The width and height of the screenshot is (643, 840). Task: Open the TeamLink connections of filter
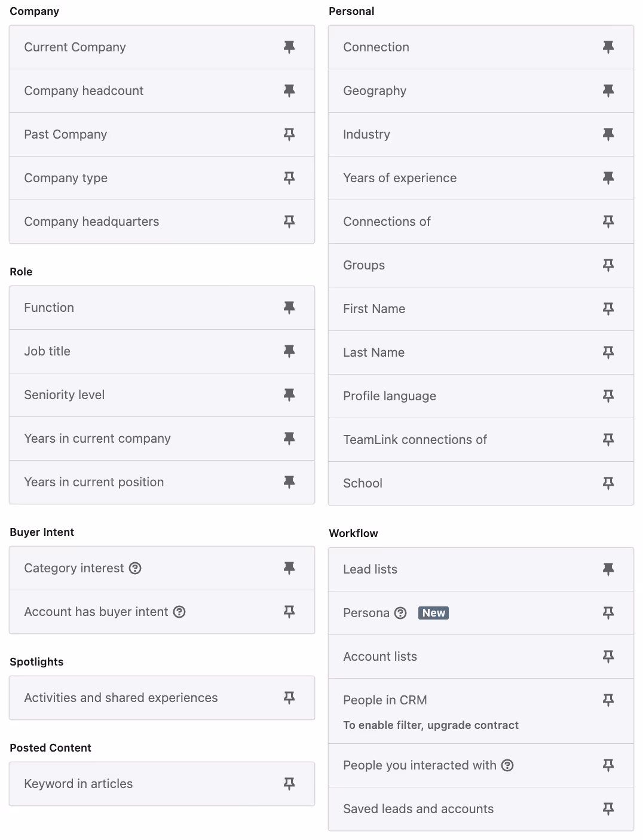click(481, 440)
